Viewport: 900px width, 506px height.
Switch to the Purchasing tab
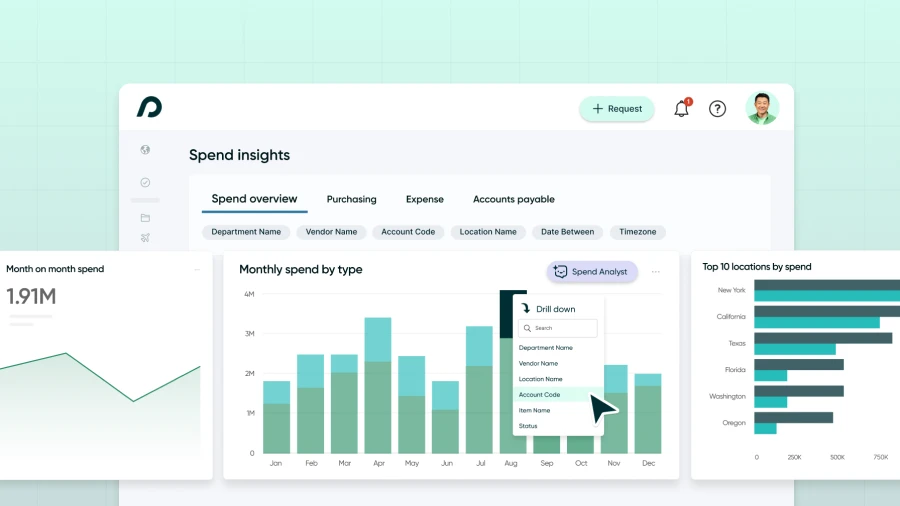coord(351,199)
